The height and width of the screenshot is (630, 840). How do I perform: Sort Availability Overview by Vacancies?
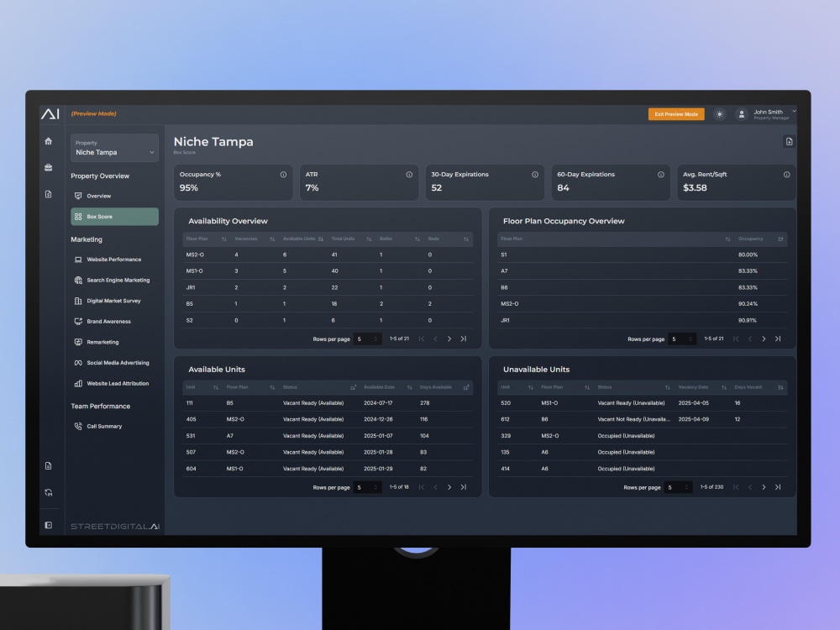tap(272, 239)
